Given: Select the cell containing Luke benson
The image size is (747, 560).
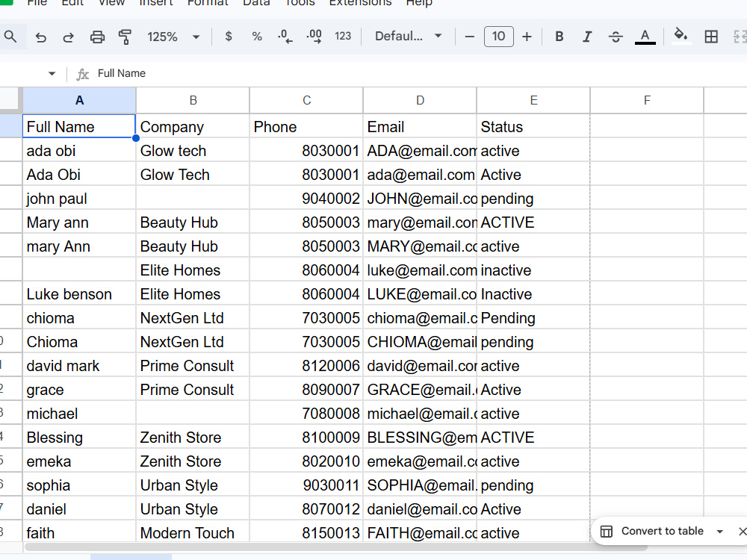Looking at the screenshot, I should [x=79, y=293].
